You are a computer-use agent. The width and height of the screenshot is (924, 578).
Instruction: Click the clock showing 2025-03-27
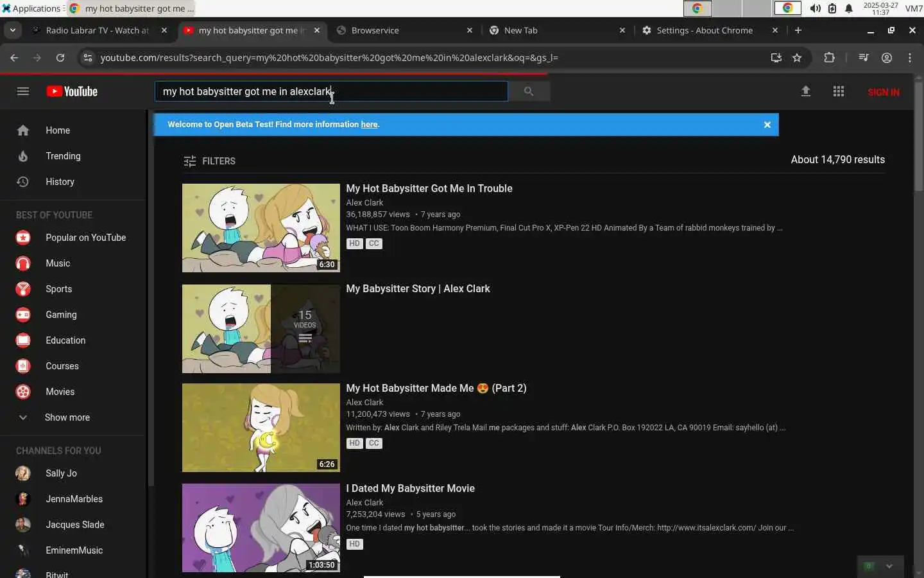(881, 8)
